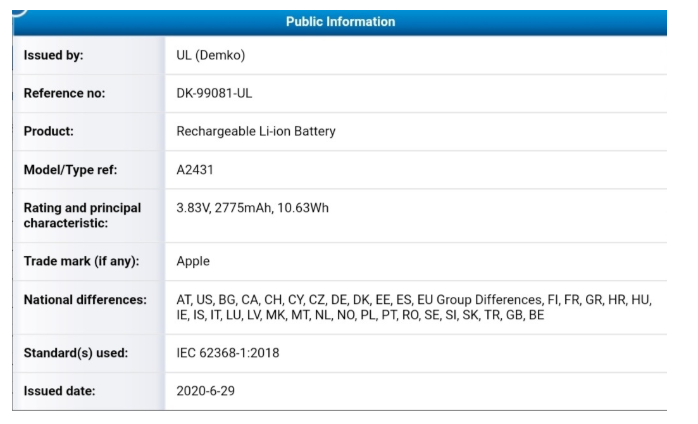Select the Trade mark (if any) label
Image resolution: width=698 pixels, height=424 pixels.
tap(81, 261)
